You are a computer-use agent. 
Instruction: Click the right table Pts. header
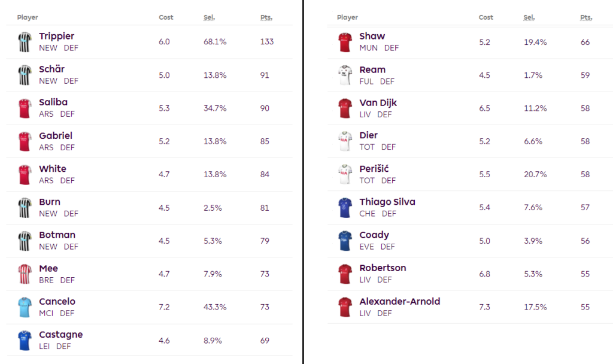pos(586,17)
